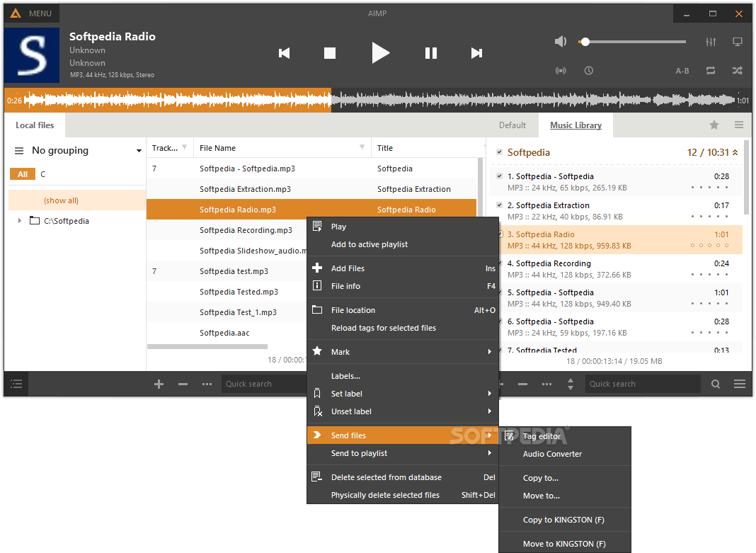Seek in the waveform progress bar
756x553 pixels.
pyautogui.click(x=378, y=101)
